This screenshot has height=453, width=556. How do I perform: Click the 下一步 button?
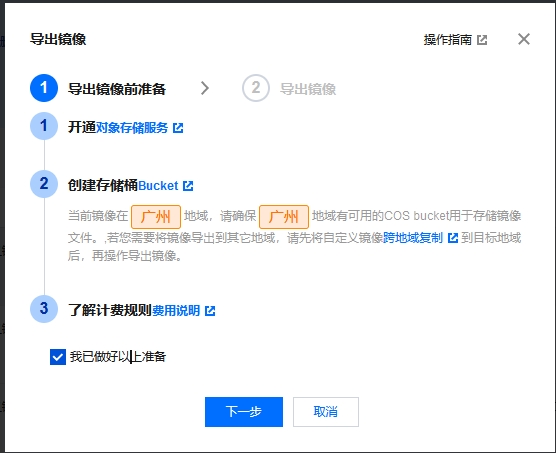244,412
